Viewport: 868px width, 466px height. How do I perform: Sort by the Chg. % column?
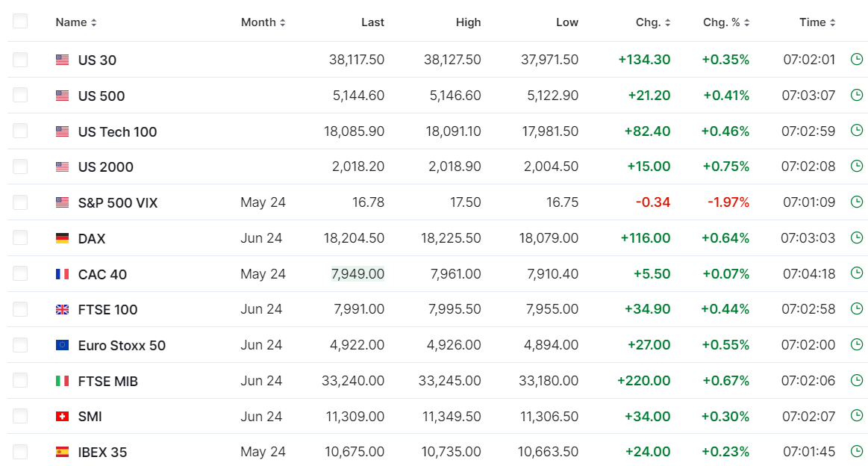coord(726,22)
